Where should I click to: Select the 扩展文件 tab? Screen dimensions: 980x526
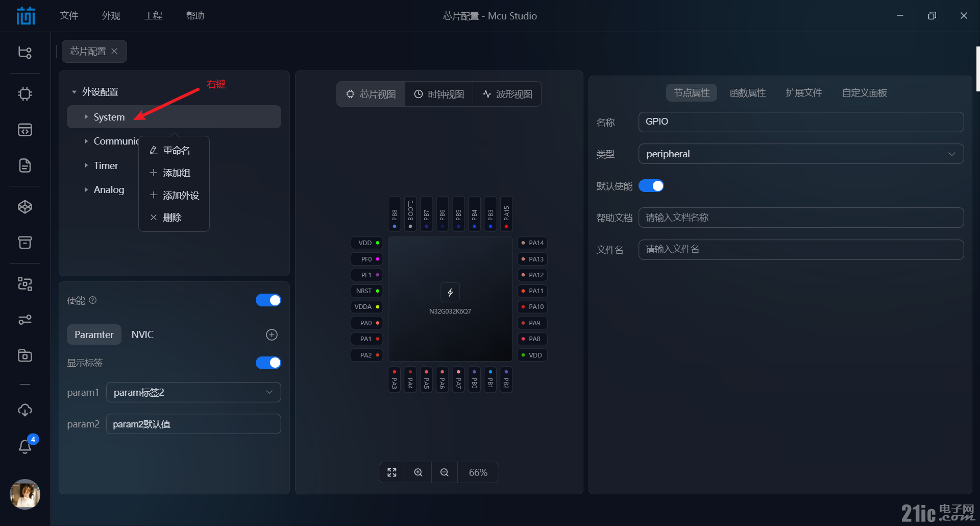tap(804, 93)
